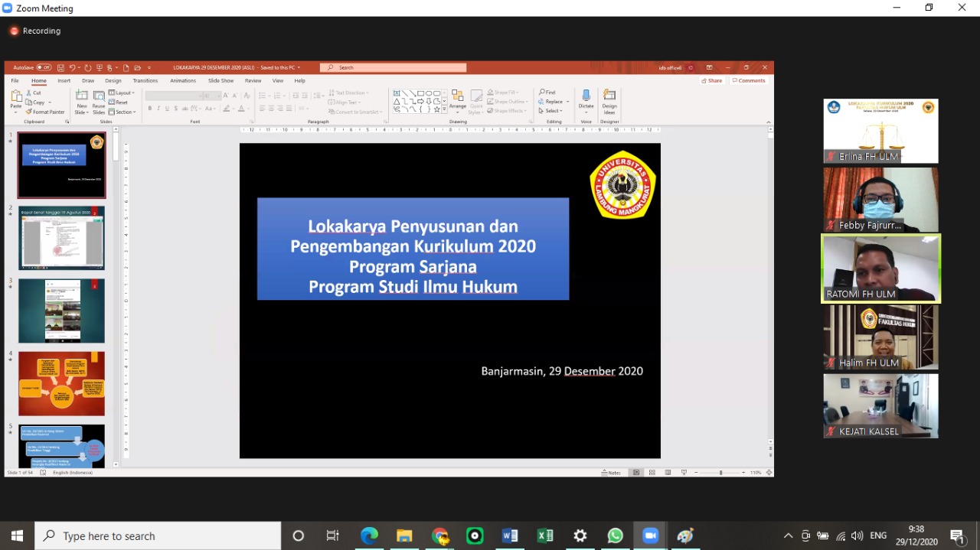Open Excel from the taskbar
The width and height of the screenshot is (980, 550).
point(545,535)
